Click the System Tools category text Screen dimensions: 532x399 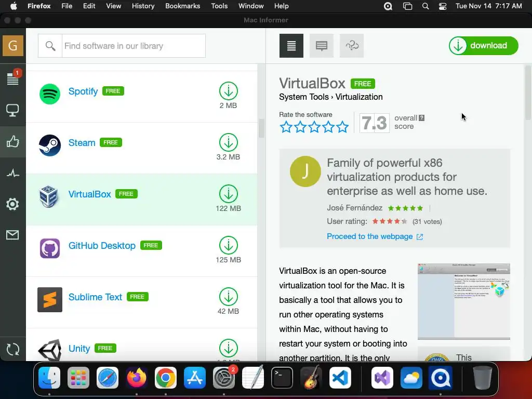pyautogui.click(x=303, y=97)
